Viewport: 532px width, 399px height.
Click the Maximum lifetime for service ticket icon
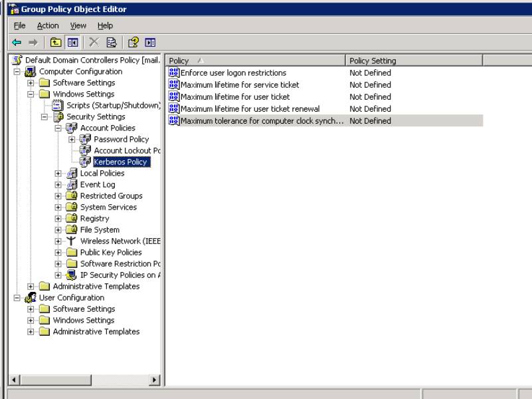[x=174, y=84]
